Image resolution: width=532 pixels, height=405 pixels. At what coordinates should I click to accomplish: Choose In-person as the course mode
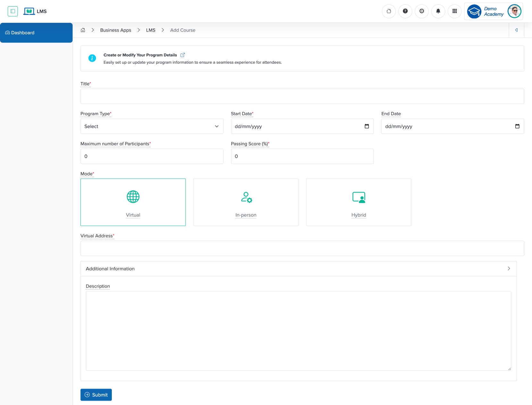[x=245, y=202]
